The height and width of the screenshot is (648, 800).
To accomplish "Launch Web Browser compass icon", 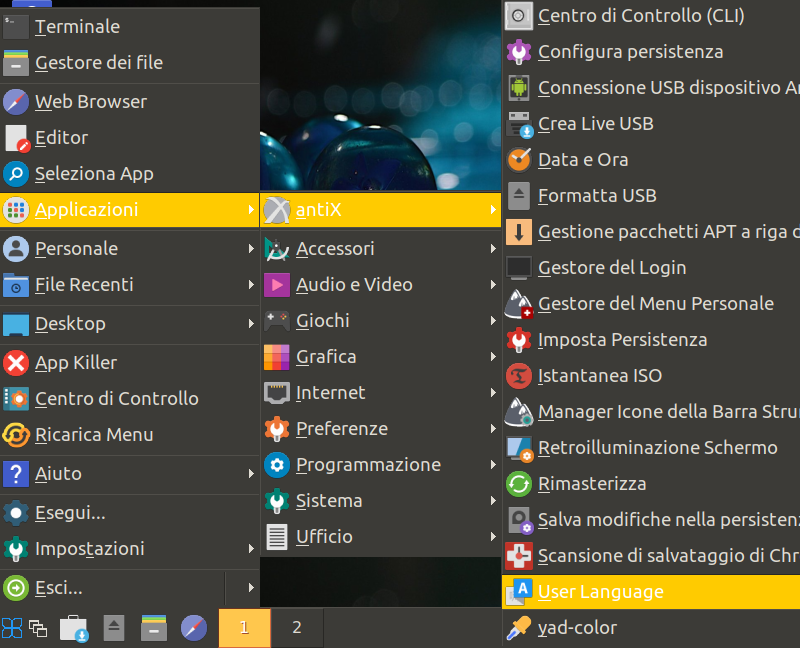I will coord(16,102).
